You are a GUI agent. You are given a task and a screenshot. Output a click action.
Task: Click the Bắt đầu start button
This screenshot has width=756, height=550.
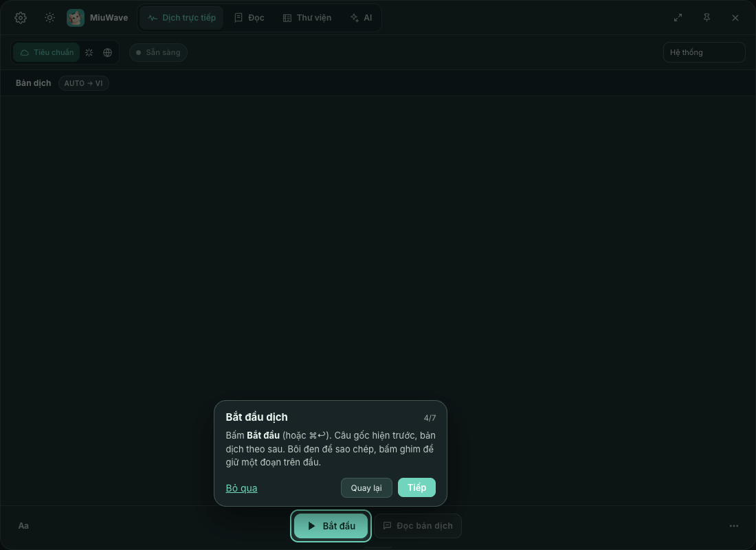point(331,526)
